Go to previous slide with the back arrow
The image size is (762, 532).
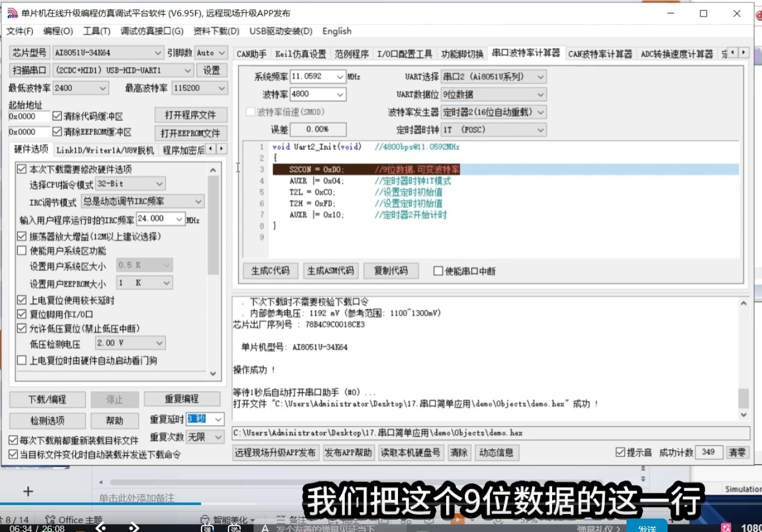101,528
